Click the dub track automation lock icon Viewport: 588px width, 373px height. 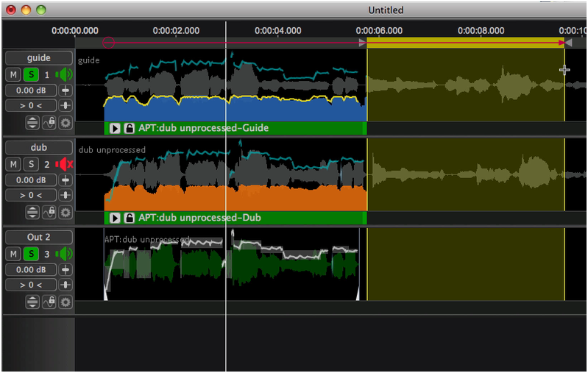click(x=49, y=213)
